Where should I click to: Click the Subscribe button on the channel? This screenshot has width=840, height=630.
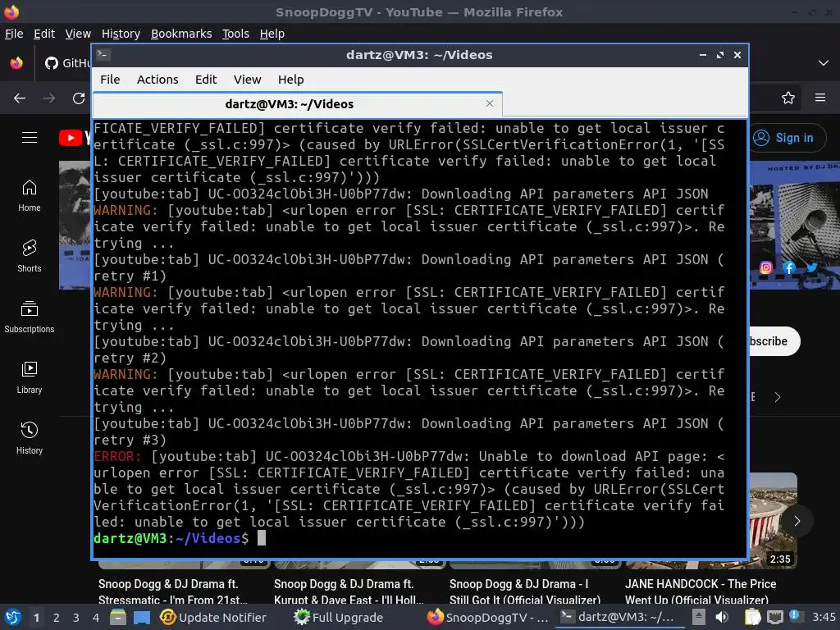774,341
